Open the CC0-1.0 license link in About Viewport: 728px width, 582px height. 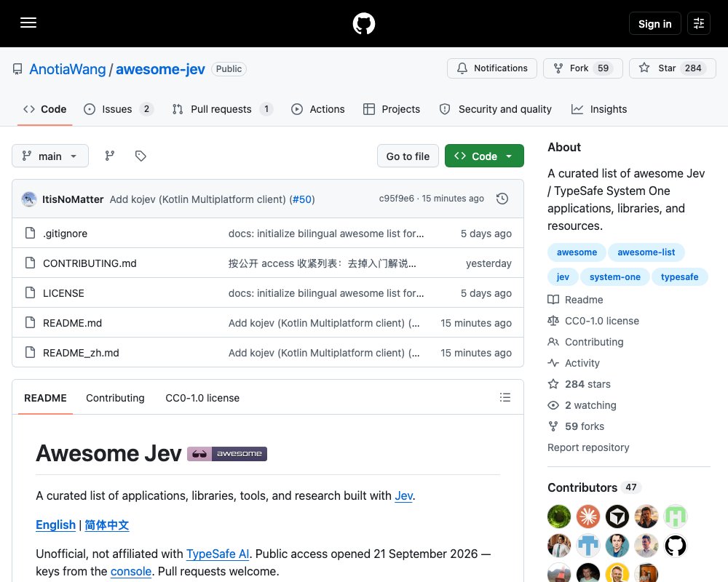coord(593,321)
